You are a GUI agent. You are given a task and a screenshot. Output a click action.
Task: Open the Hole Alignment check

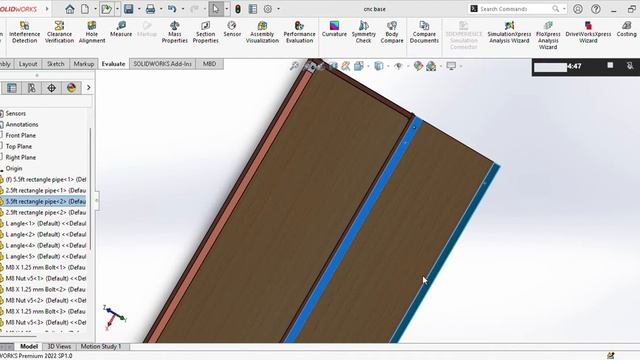point(92,32)
